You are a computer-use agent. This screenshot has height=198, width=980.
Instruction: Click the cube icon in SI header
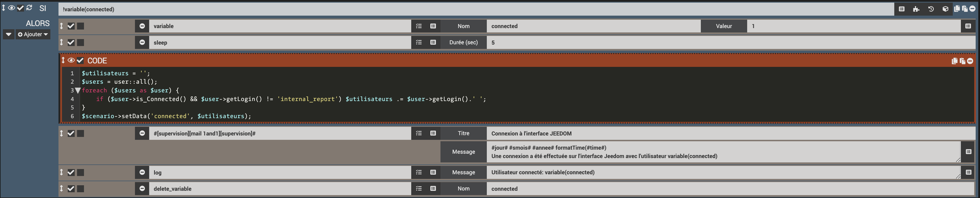pos(945,9)
